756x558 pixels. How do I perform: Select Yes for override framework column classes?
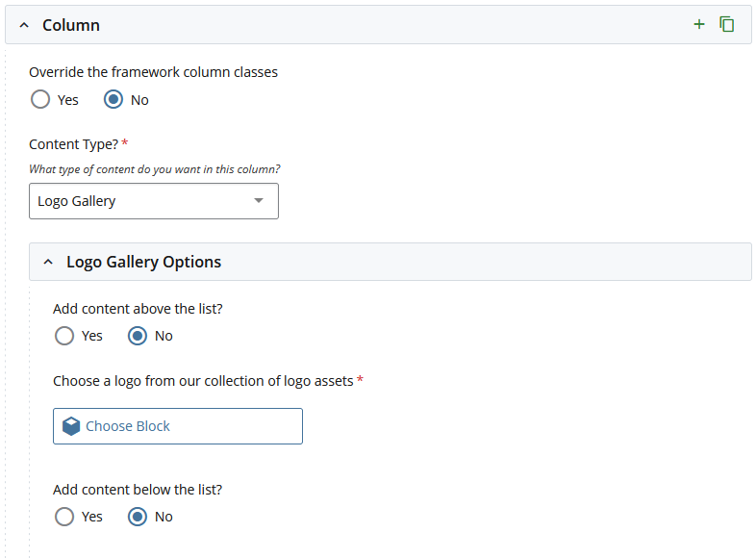coord(40,99)
